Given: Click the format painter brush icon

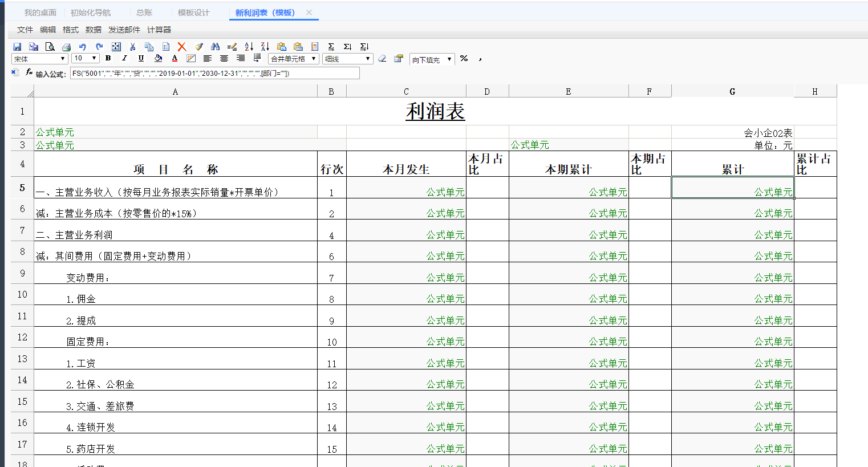Looking at the screenshot, I should coord(198,47).
